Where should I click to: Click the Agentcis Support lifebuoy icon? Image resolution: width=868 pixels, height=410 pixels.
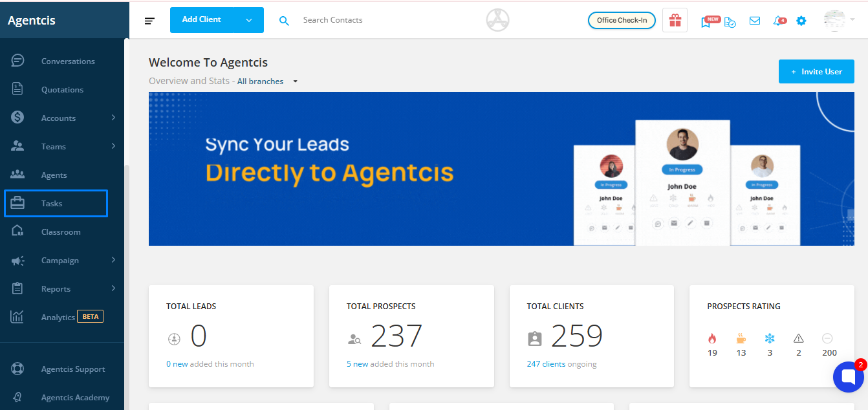pyautogui.click(x=17, y=369)
